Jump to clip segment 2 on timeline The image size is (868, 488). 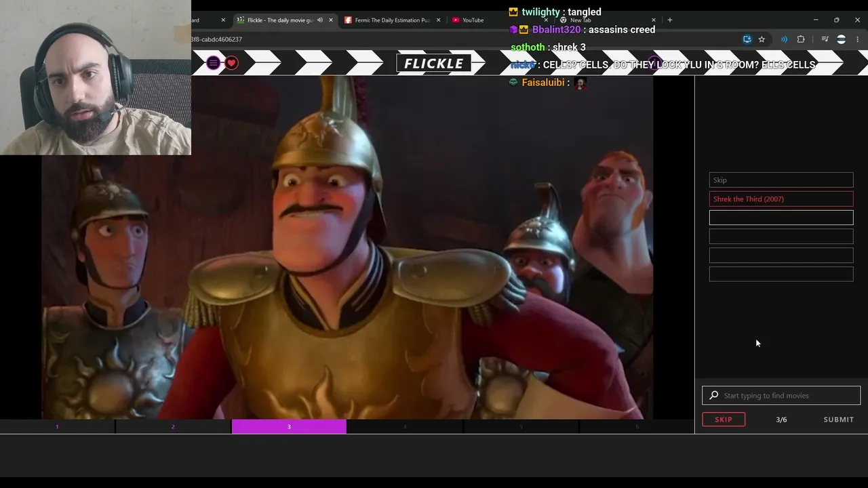(x=173, y=427)
